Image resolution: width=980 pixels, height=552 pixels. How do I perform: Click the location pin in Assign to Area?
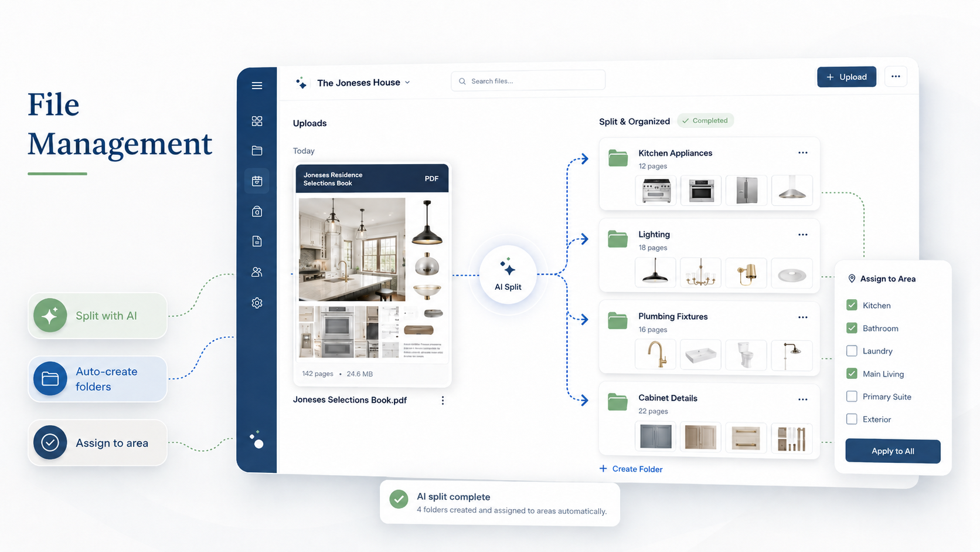click(852, 279)
